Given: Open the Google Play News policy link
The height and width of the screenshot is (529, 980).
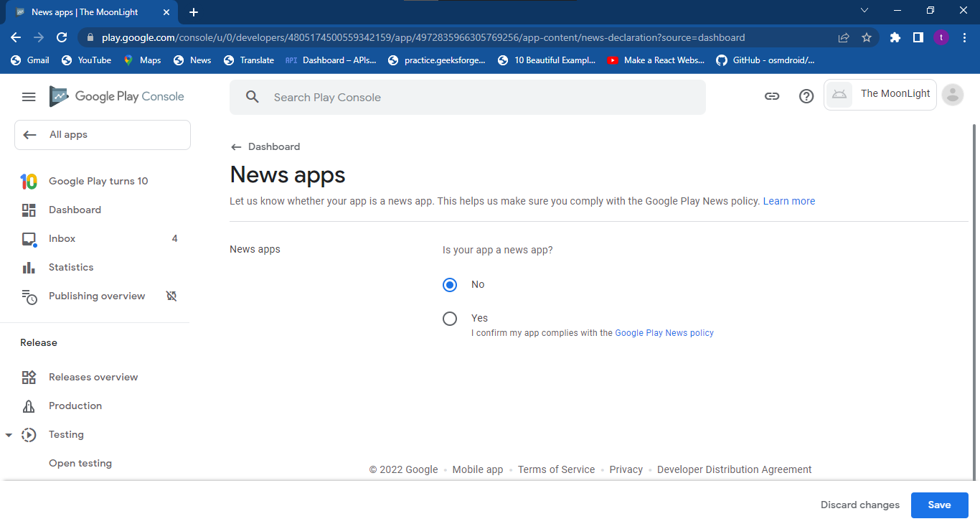Looking at the screenshot, I should pos(664,333).
